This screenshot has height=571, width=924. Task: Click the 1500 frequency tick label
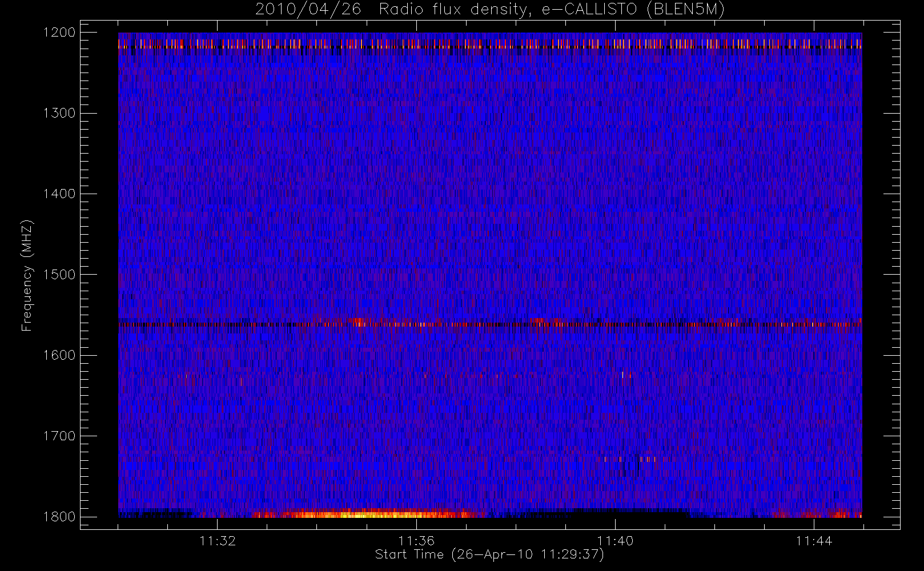point(59,275)
